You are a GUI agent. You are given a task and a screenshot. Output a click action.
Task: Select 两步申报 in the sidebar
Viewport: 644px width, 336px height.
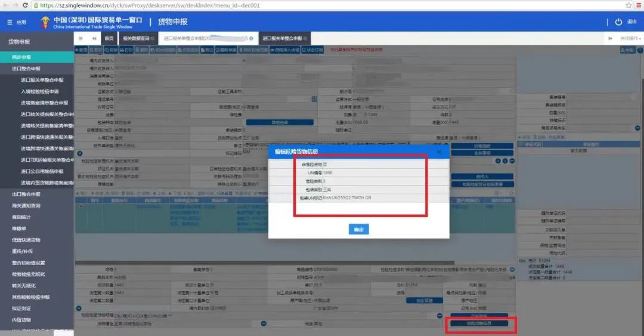point(21,57)
